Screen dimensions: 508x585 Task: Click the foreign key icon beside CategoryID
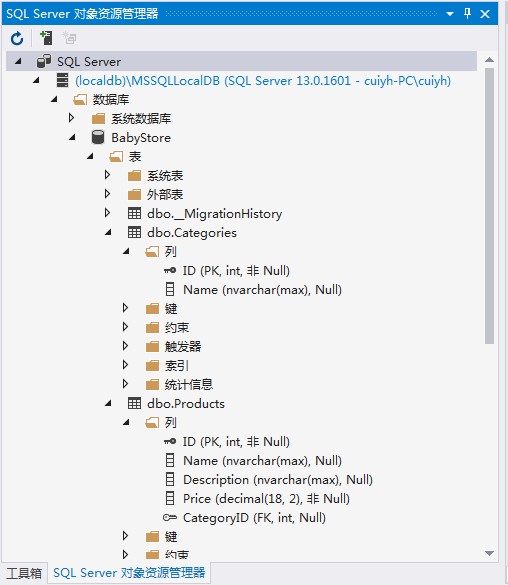click(170, 517)
